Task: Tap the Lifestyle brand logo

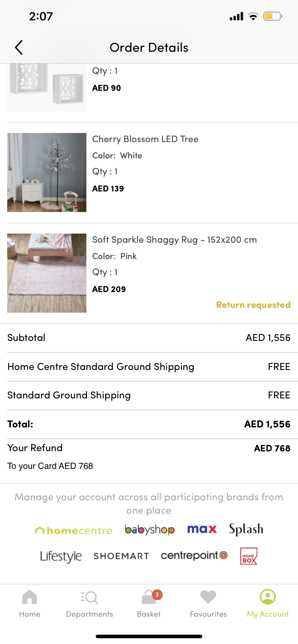Action: (x=61, y=556)
